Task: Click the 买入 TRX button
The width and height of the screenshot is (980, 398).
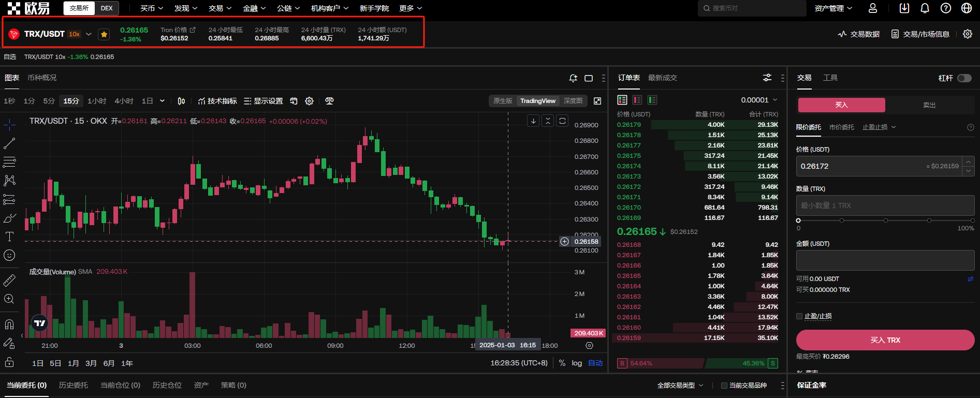Action: point(885,340)
